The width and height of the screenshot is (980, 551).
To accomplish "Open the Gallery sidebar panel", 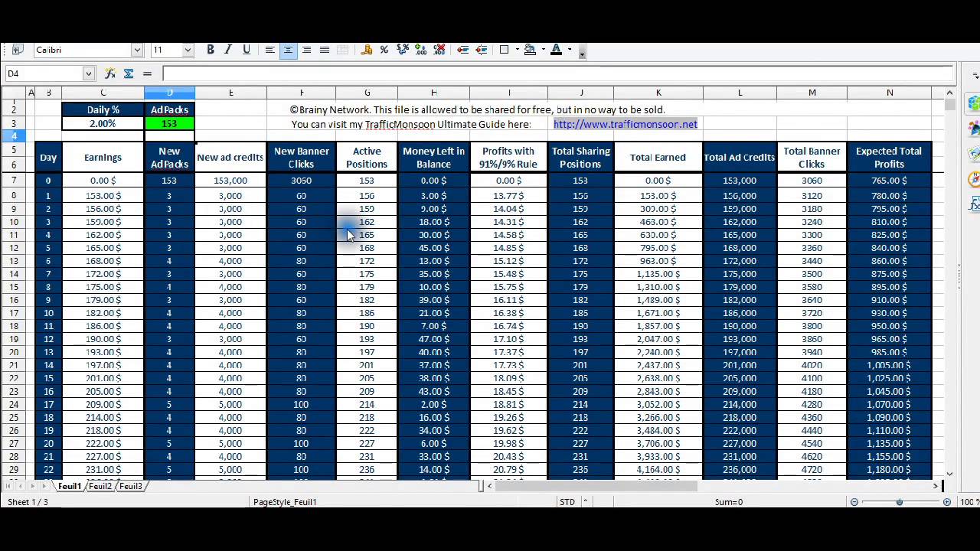I will point(974,154).
